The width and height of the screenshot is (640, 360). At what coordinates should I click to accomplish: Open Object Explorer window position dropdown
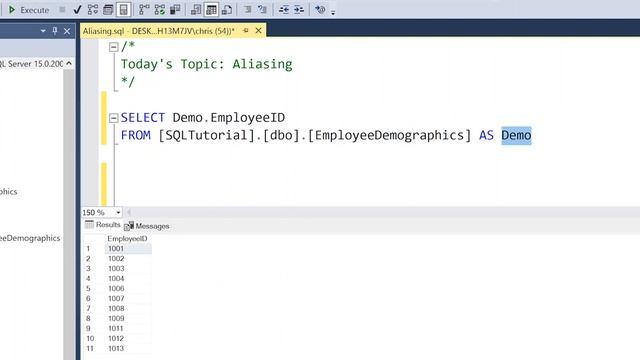pos(43,31)
